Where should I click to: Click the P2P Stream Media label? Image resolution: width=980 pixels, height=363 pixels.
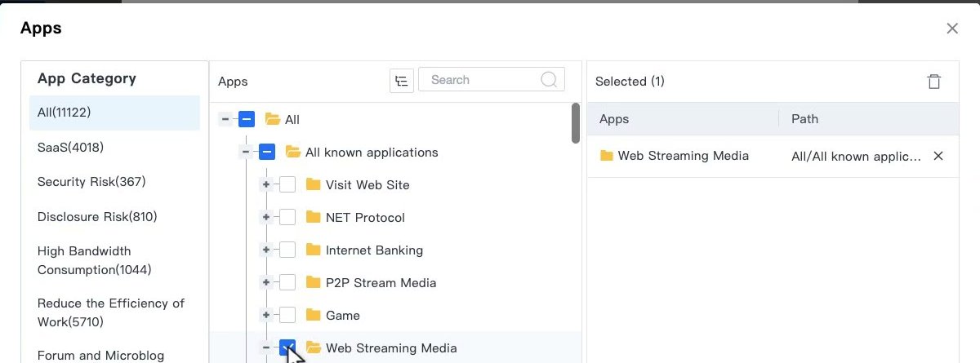pyautogui.click(x=381, y=283)
